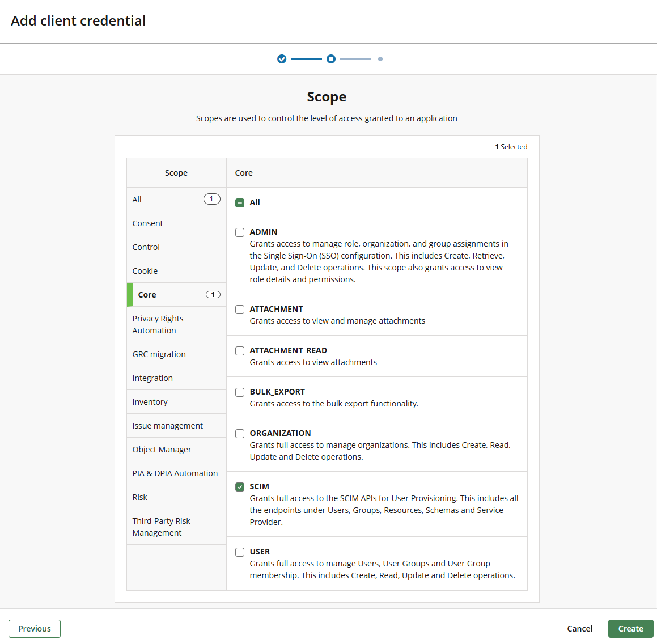Enable the USER scope checkbox
This screenshot has width=657, height=644.
point(240,552)
